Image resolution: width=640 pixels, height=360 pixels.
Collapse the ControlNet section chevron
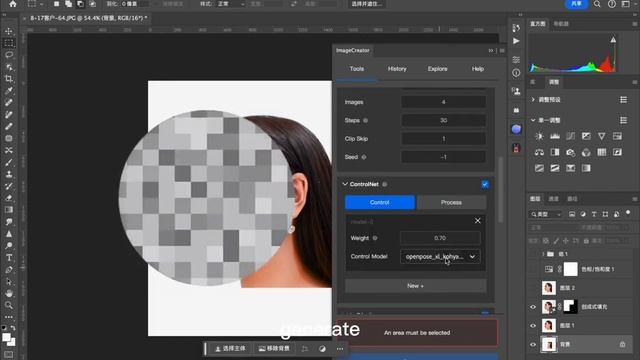344,184
